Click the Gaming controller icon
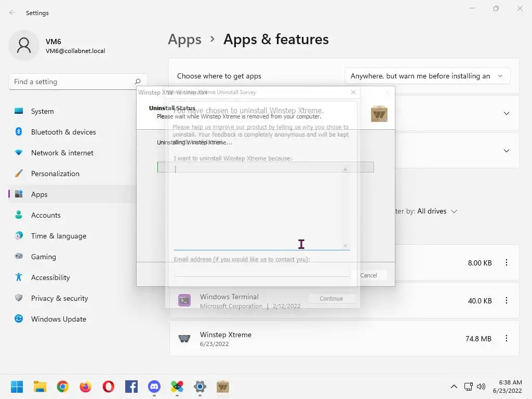This screenshot has height=399, width=532. 19,256
